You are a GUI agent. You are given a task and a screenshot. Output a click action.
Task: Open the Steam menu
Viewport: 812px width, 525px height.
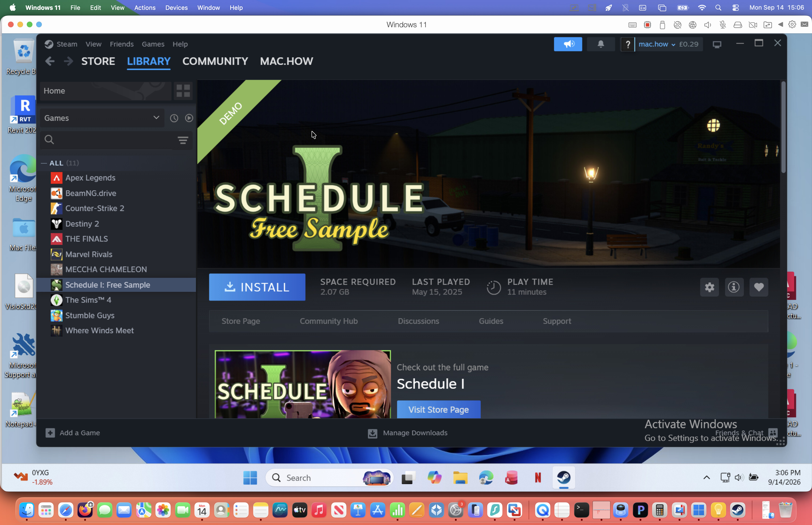click(67, 44)
